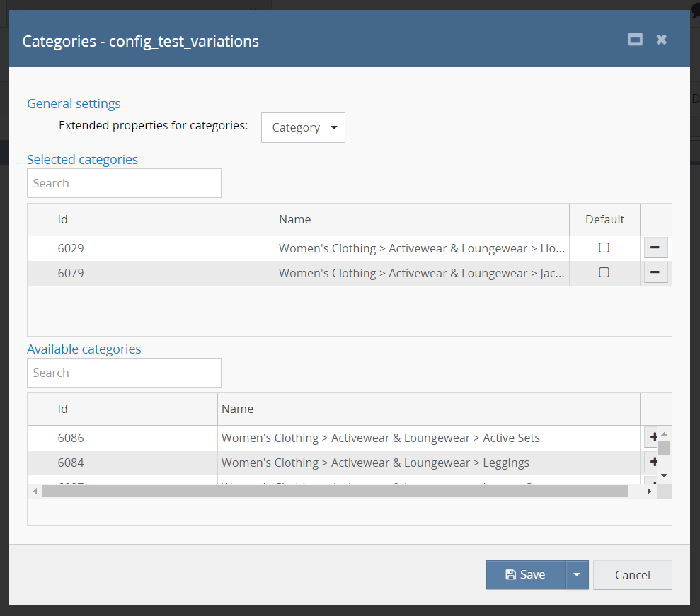The image size is (700, 616).
Task: Remove category 6079 with minus icon
Action: 655,272
